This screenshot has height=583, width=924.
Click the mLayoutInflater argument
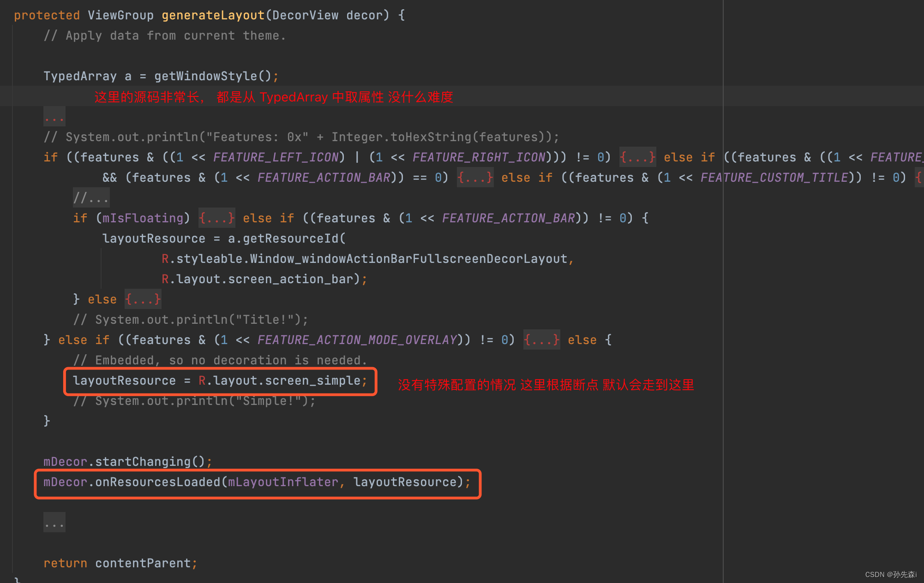(x=283, y=482)
